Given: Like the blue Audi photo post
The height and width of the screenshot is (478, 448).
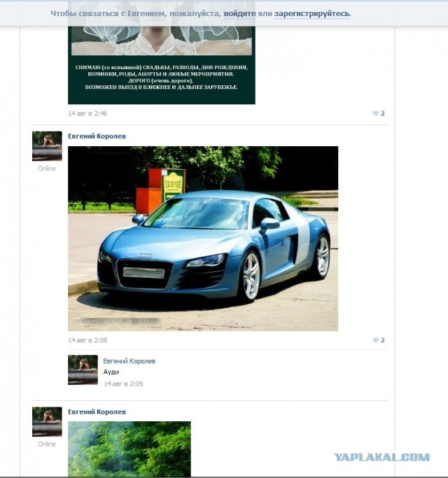Looking at the screenshot, I should point(379,340).
